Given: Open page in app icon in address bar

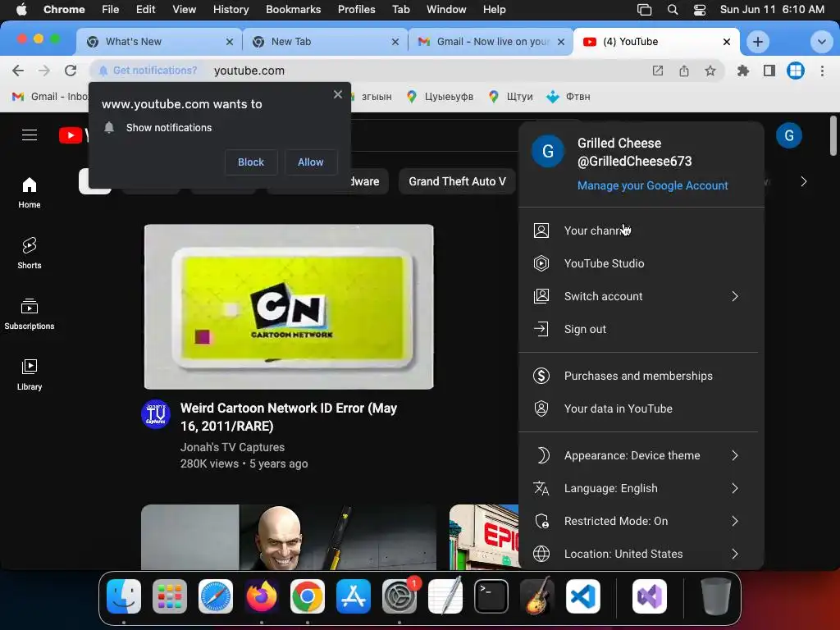Looking at the screenshot, I should [658, 71].
